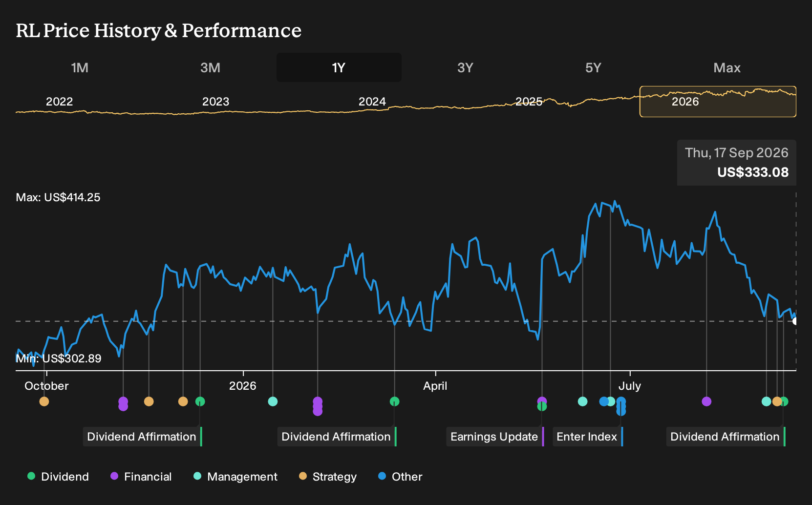Screen dimensions: 812x505
Task: Click the 'July' axis label
Action: tap(630, 386)
